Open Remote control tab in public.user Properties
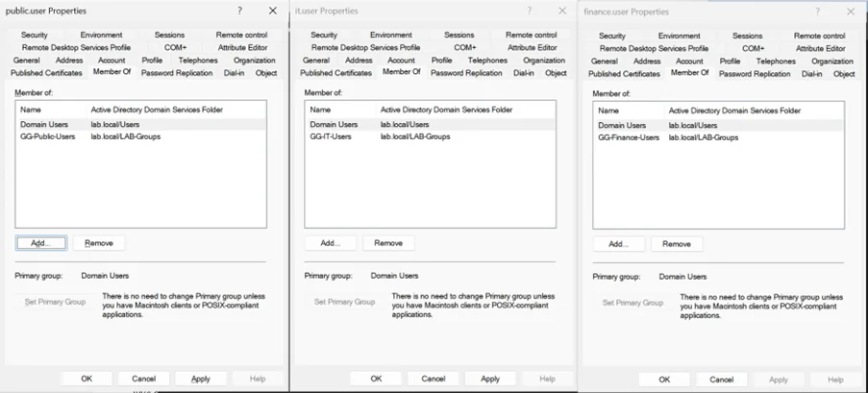This screenshot has height=393, width=868. tap(241, 35)
